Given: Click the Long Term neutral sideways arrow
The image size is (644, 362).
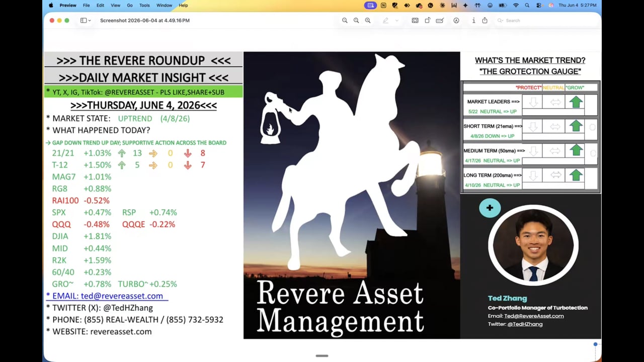Looking at the screenshot, I should 555,175.
